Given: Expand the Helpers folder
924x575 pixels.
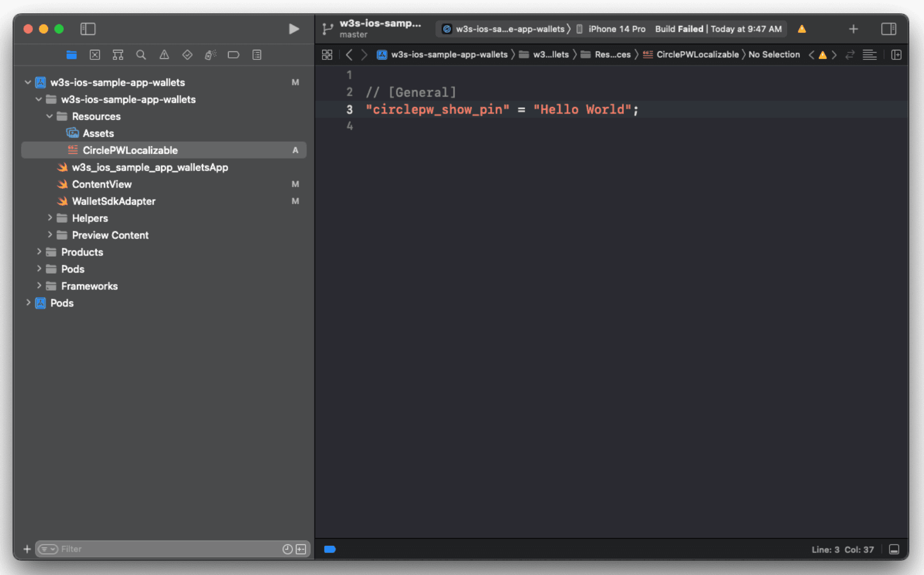Looking at the screenshot, I should pos(50,218).
